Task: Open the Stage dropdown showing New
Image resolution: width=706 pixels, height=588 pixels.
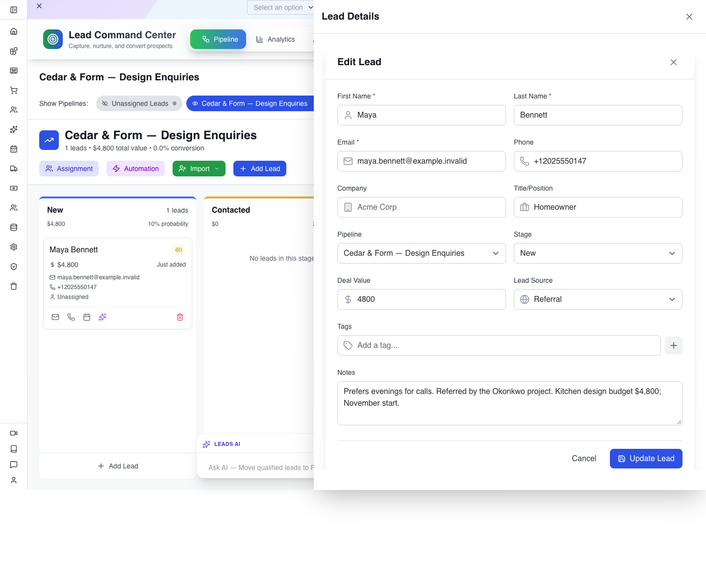Action: tap(598, 253)
